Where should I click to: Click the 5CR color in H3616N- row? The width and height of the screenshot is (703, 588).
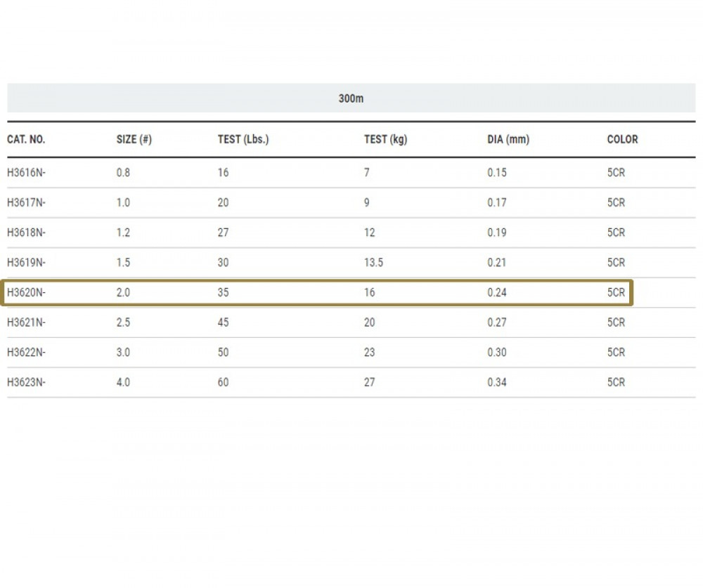pyautogui.click(x=616, y=172)
